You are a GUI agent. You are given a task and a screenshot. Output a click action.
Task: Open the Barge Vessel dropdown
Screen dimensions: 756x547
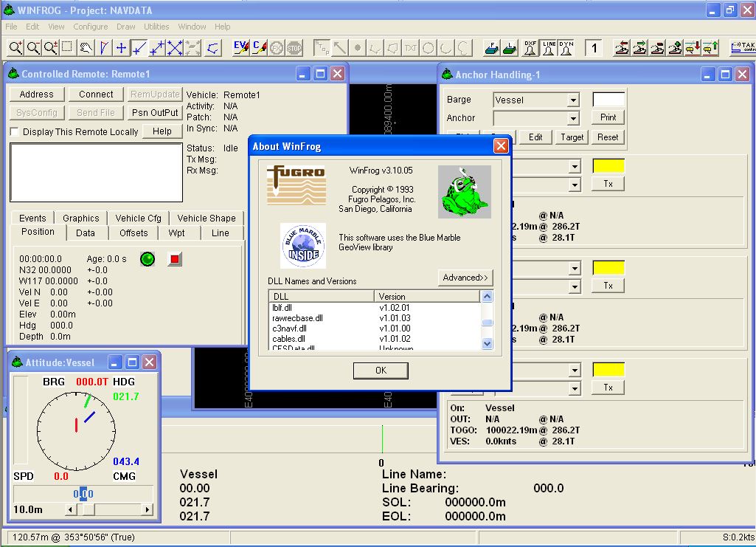[572, 100]
